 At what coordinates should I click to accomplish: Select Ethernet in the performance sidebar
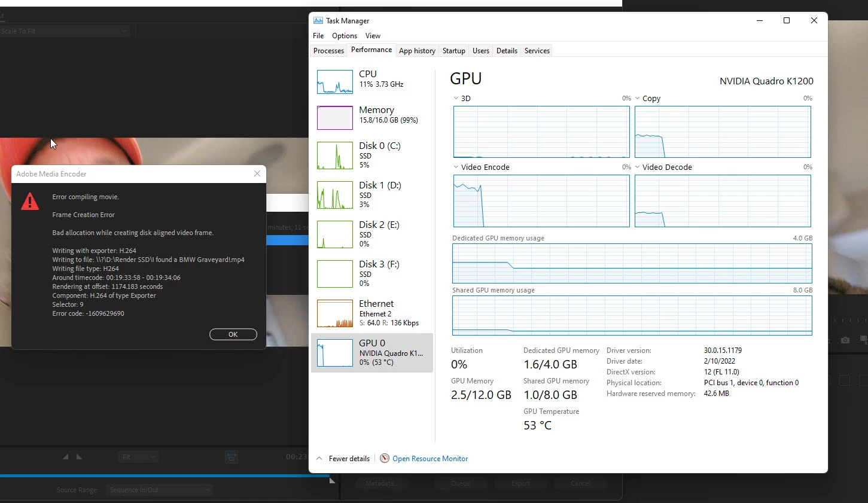pos(371,313)
